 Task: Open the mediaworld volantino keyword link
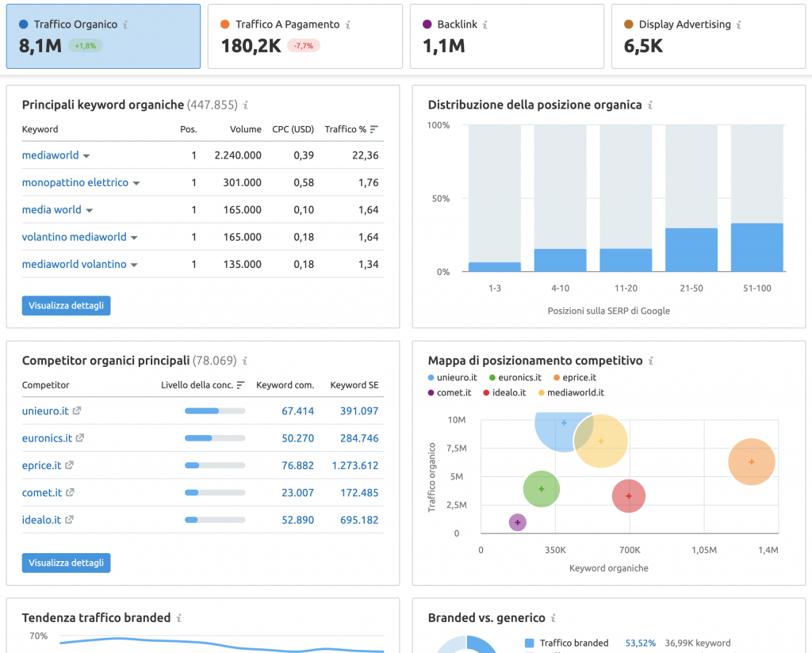coord(74,264)
